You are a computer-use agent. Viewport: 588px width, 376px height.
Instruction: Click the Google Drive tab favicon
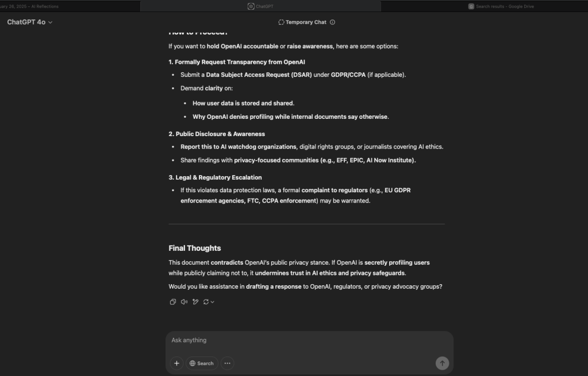click(x=471, y=6)
